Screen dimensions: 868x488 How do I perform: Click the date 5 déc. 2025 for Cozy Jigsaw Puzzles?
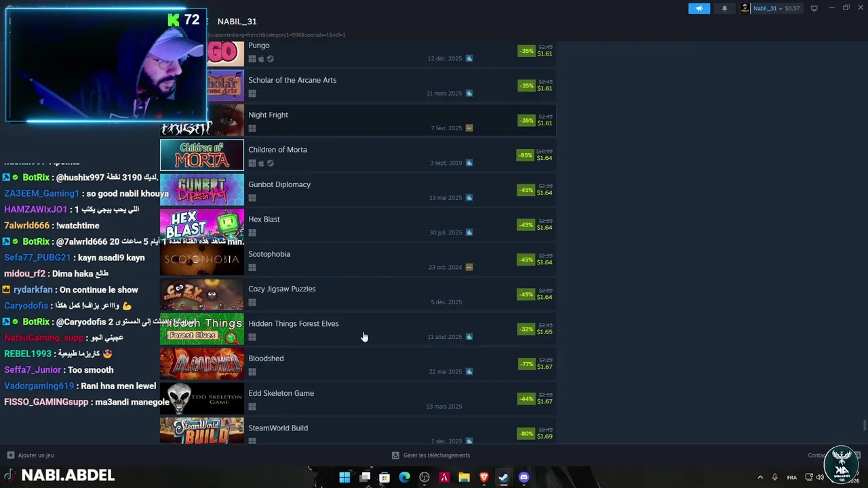446,302
